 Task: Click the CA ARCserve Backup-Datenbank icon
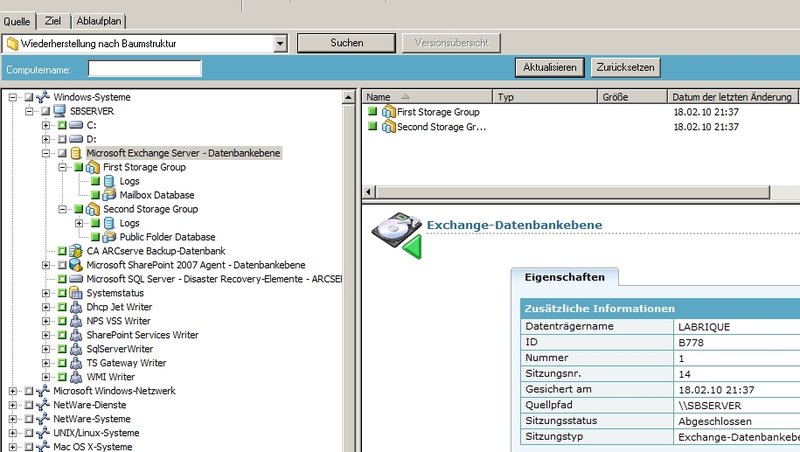(76, 250)
